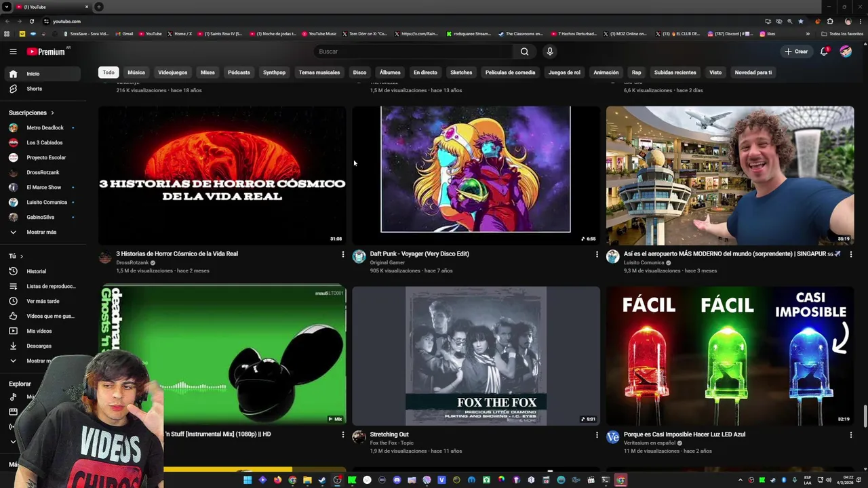Open Mis vídeos in sidebar

(x=43, y=331)
